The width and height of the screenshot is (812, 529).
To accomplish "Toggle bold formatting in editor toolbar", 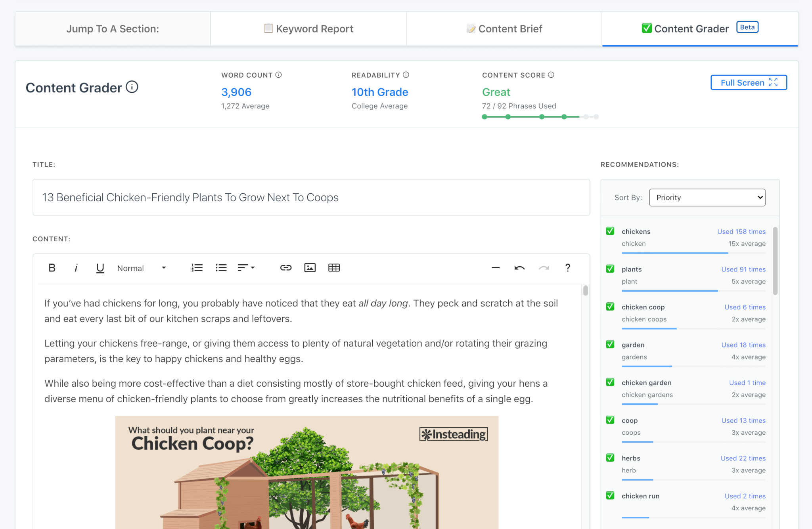I will point(52,268).
